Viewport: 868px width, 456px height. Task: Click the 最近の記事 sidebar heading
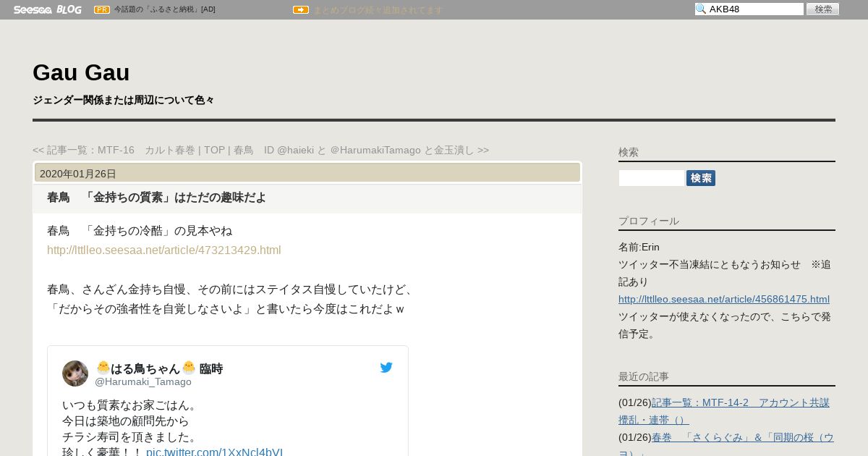coord(644,376)
